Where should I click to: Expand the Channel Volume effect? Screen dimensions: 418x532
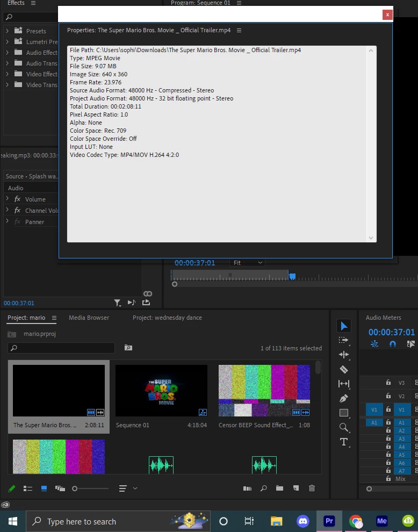pyautogui.click(x=7, y=210)
